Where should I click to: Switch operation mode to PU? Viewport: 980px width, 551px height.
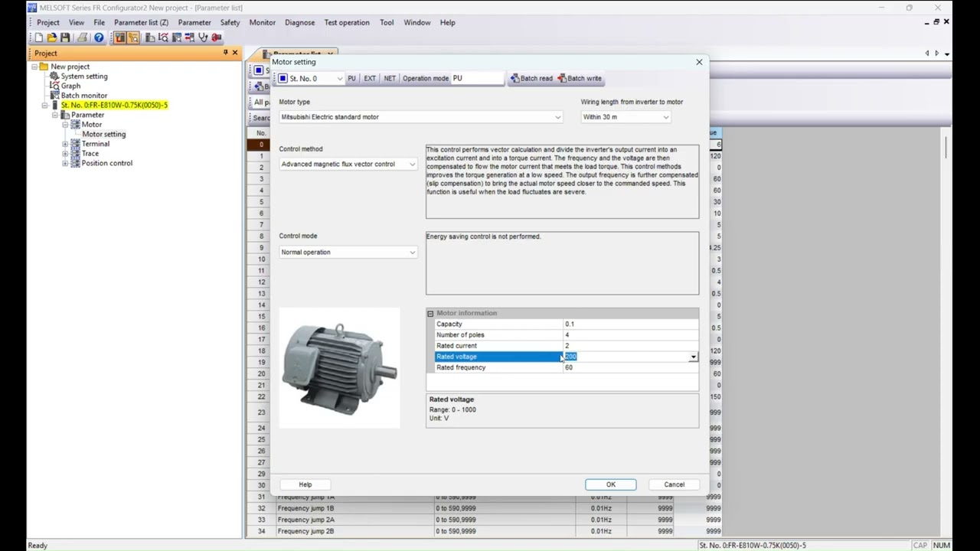tap(351, 78)
